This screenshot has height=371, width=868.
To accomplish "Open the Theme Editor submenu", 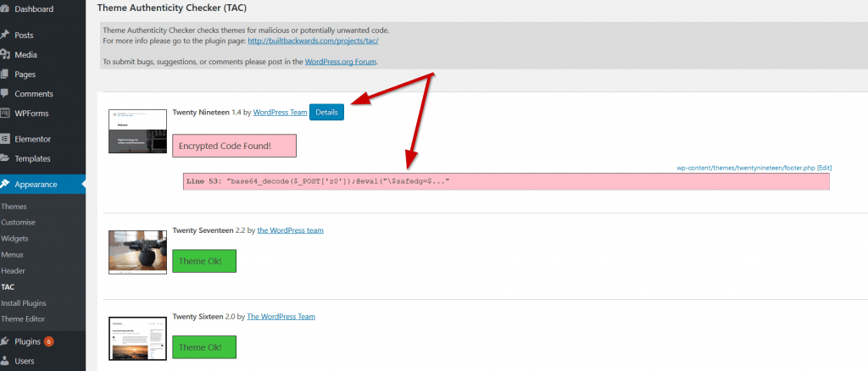I will (x=24, y=318).
